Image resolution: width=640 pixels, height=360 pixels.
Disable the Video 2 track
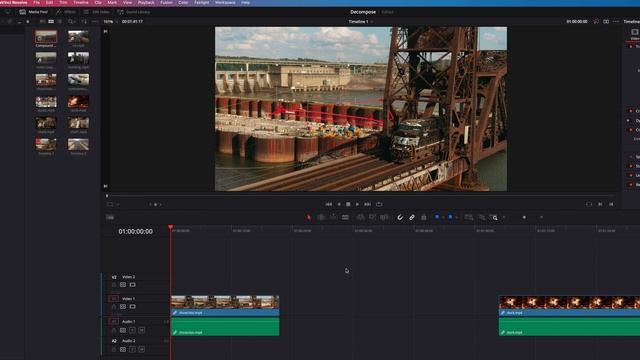click(133, 285)
